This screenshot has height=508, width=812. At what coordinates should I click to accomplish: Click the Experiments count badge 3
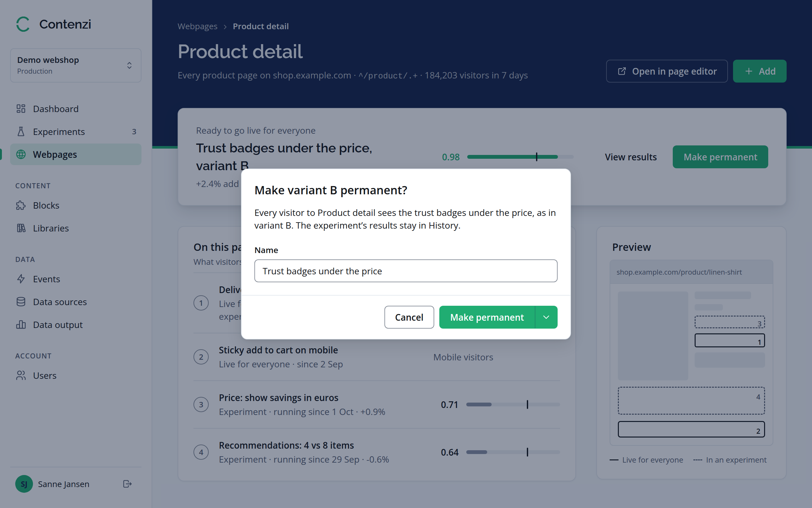tap(134, 131)
